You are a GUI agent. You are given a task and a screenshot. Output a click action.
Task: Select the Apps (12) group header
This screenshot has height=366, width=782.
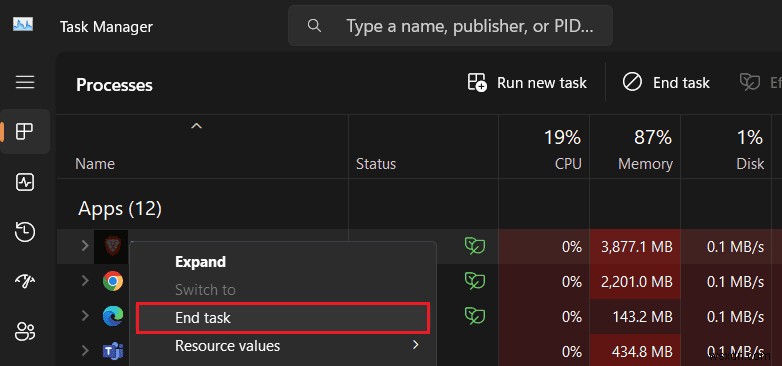(x=120, y=209)
